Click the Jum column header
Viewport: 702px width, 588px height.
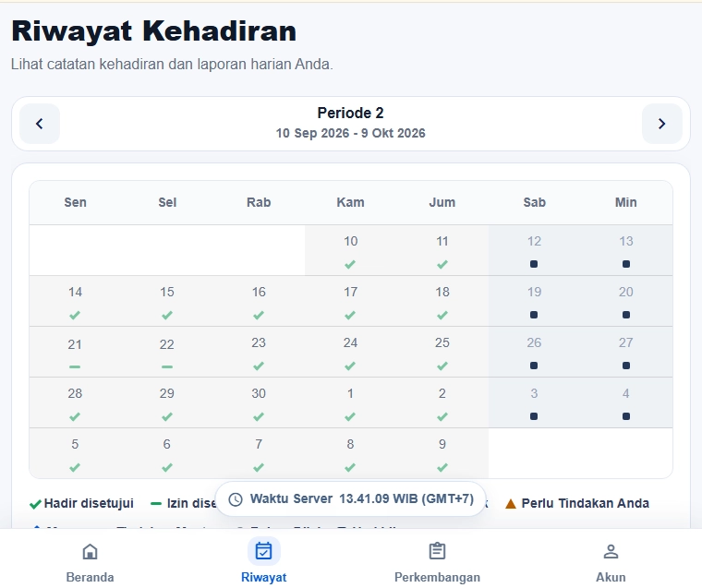(x=442, y=202)
